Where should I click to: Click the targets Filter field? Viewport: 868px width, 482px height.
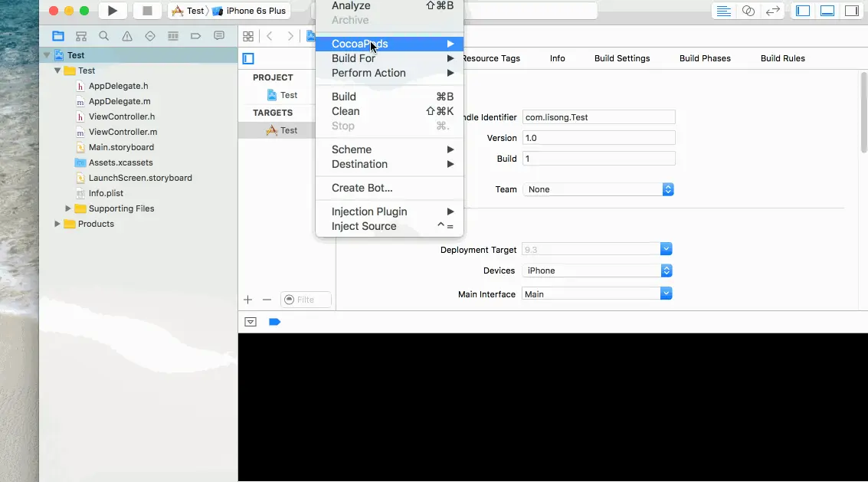[x=306, y=300]
